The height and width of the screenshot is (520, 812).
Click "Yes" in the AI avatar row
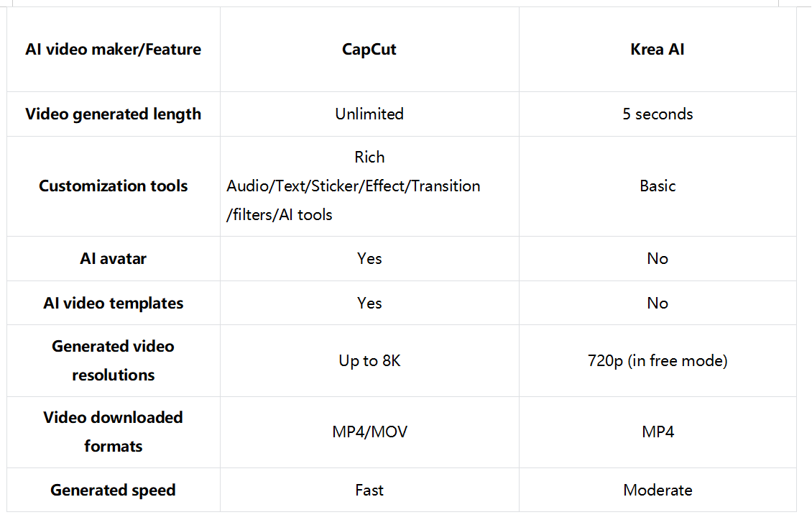pyautogui.click(x=369, y=259)
